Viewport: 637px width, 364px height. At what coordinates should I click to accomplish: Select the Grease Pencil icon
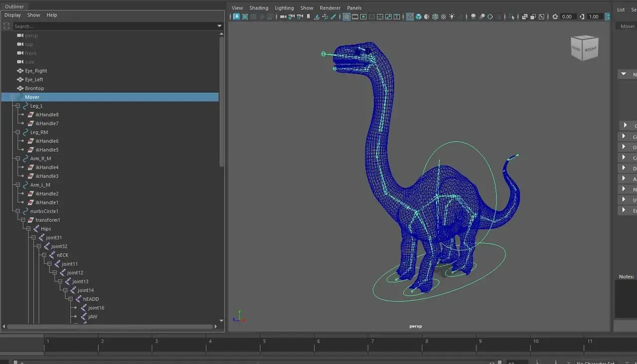[x=333, y=17]
